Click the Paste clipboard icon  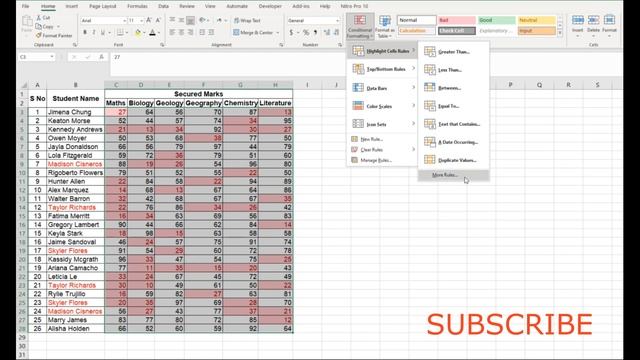(27, 21)
